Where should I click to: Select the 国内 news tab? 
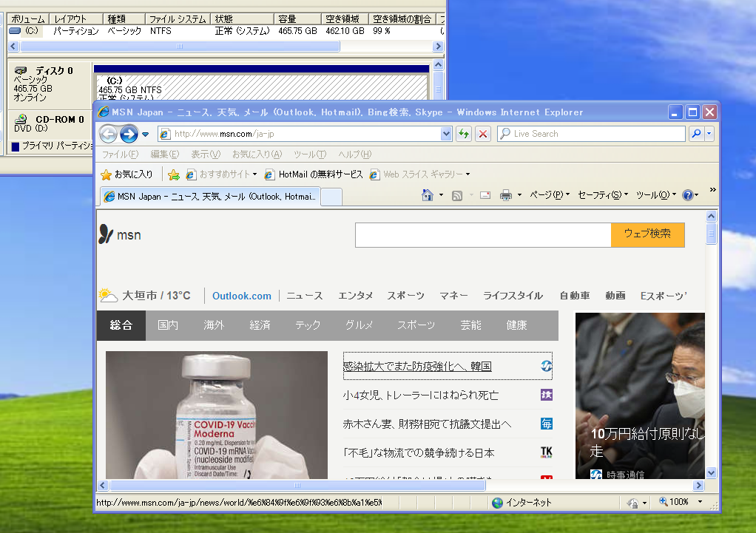168,325
